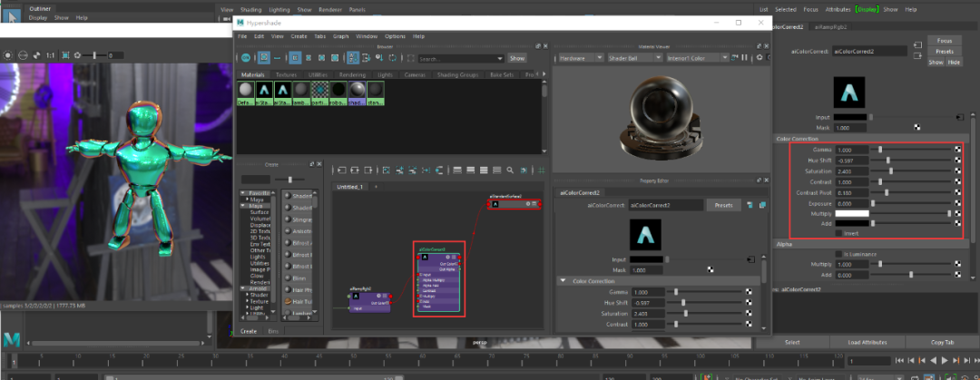The height and width of the screenshot is (380, 980).
Task: Toggle the Invert checkbox in Color Correction
Action: (838, 233)
